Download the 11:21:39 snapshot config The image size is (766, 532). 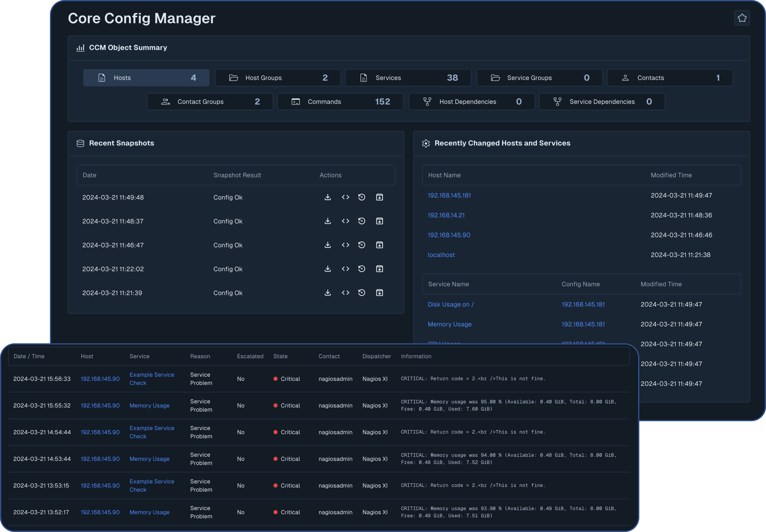coord(328,292)
